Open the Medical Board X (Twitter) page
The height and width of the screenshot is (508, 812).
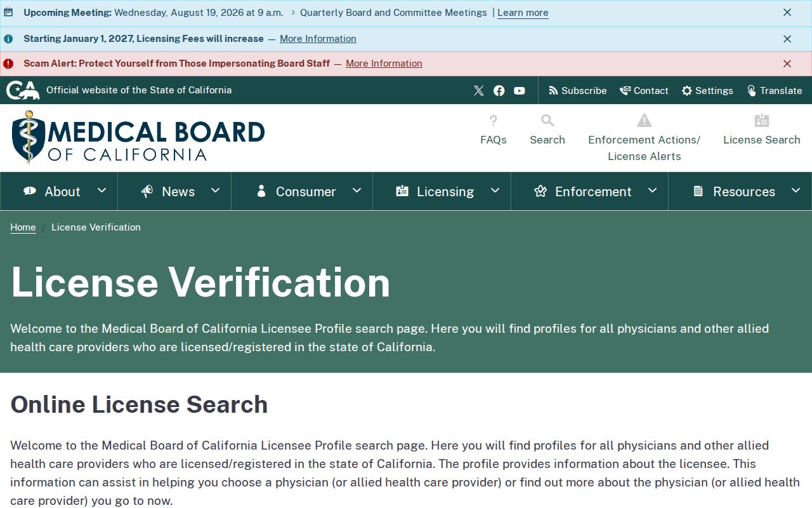tap(479, 91)
